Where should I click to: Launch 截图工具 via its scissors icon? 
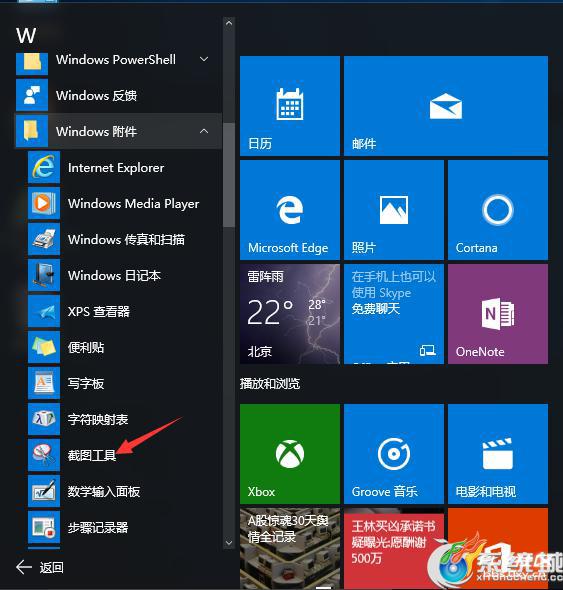click(44, 455)
